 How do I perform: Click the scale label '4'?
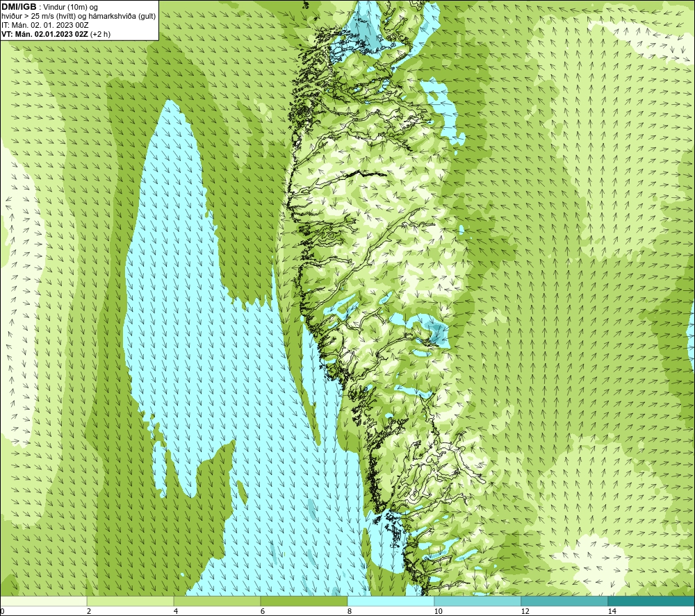176,611
